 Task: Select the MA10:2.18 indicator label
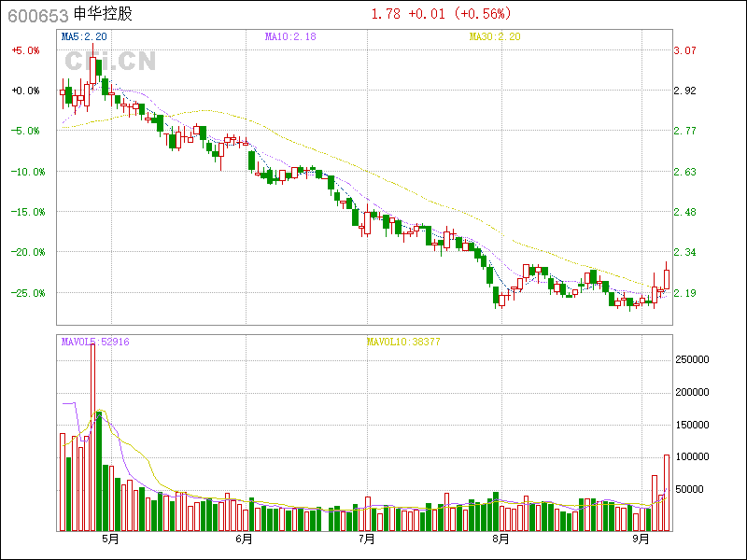[290, 36]
